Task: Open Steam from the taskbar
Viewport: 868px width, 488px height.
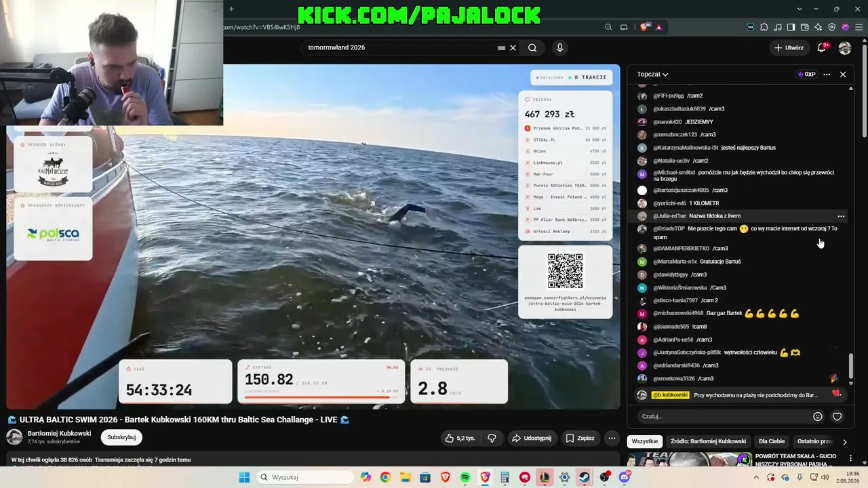Action: (585, 477)
